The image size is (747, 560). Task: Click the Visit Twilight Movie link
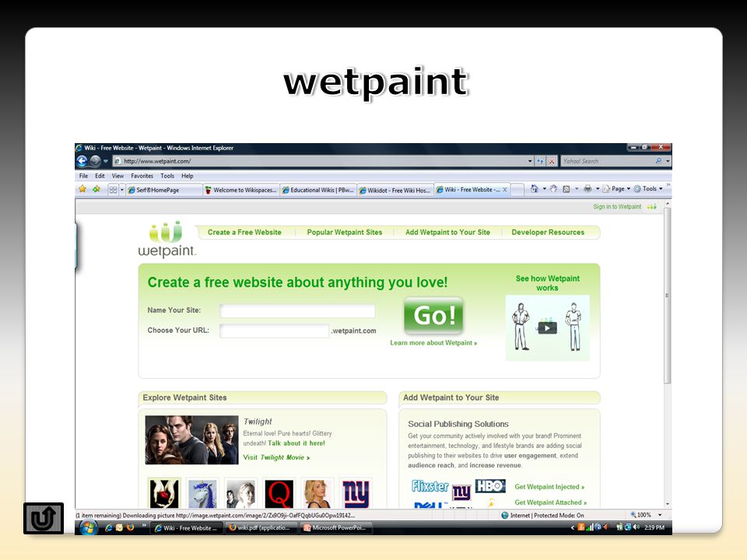(x=276, y=457)
